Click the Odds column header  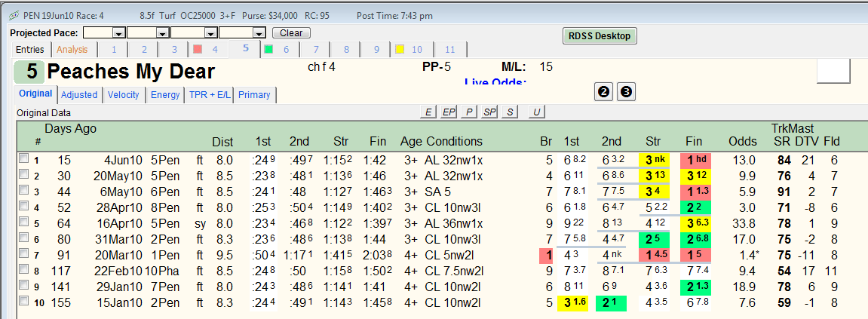point(743,141)
